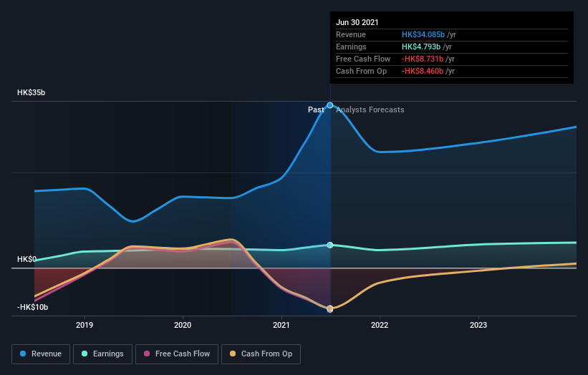
Task: Click the tooltip date 'Jun 30 2021'
Action: [x=357, y=22]
